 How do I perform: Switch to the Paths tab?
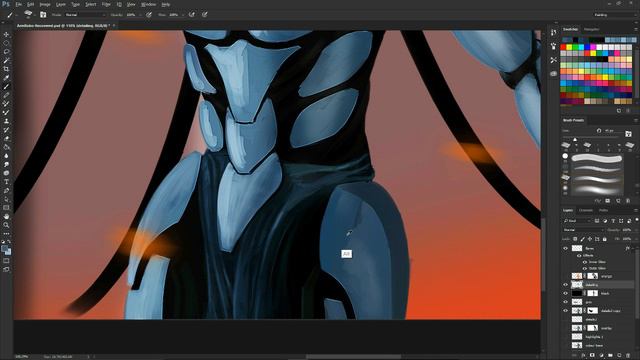click(603, 210)
